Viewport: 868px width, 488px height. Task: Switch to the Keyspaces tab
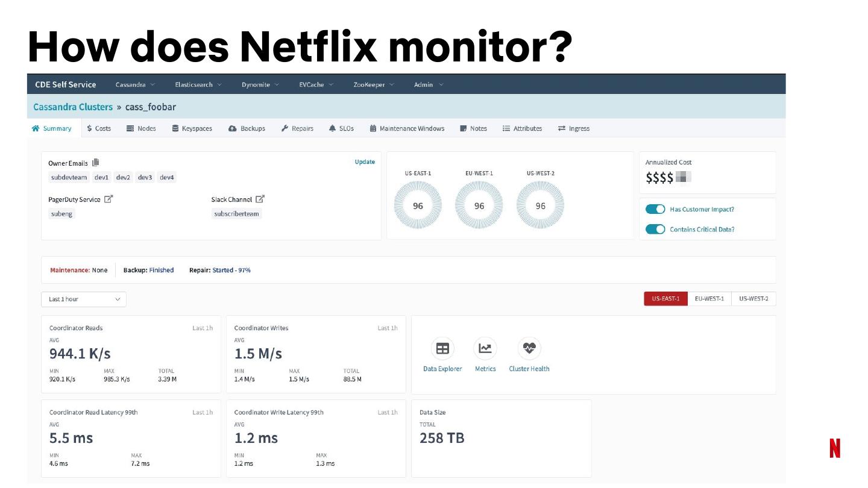point(192,128)
